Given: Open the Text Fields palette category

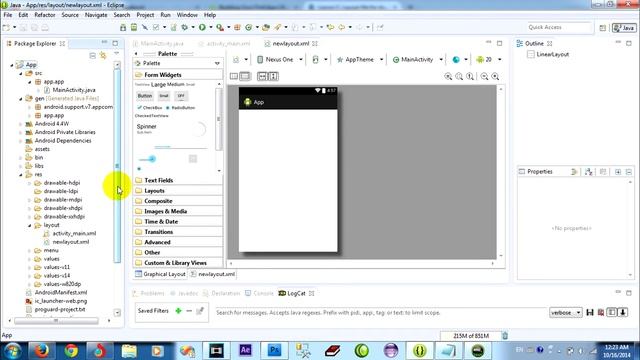Looking at the screenshot, I should pos(178,180).
